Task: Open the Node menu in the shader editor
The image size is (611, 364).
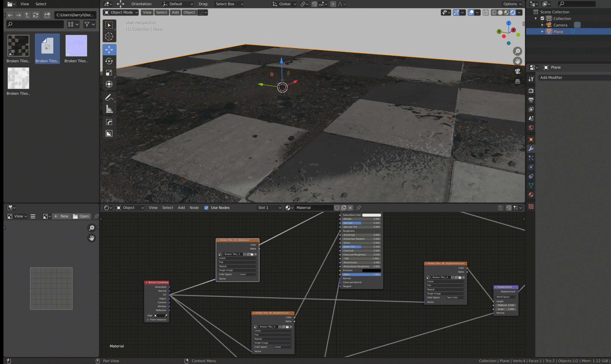Action: (194, 208)
